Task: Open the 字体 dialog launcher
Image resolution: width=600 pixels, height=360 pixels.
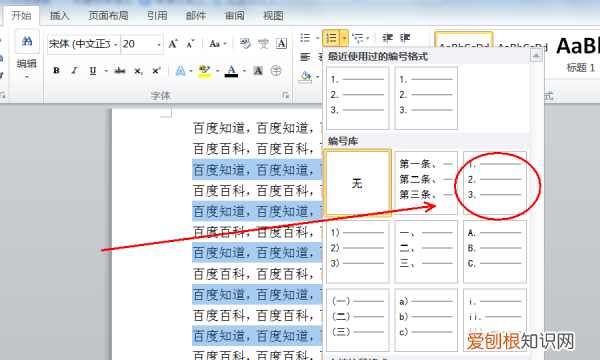Action: (285, 95)
